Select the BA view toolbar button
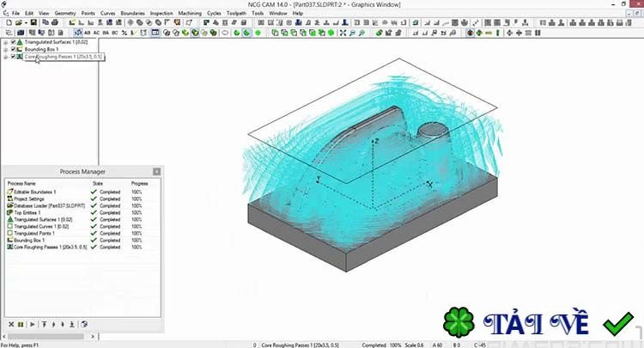Screen dimensions: 644x348 (106, 33)
